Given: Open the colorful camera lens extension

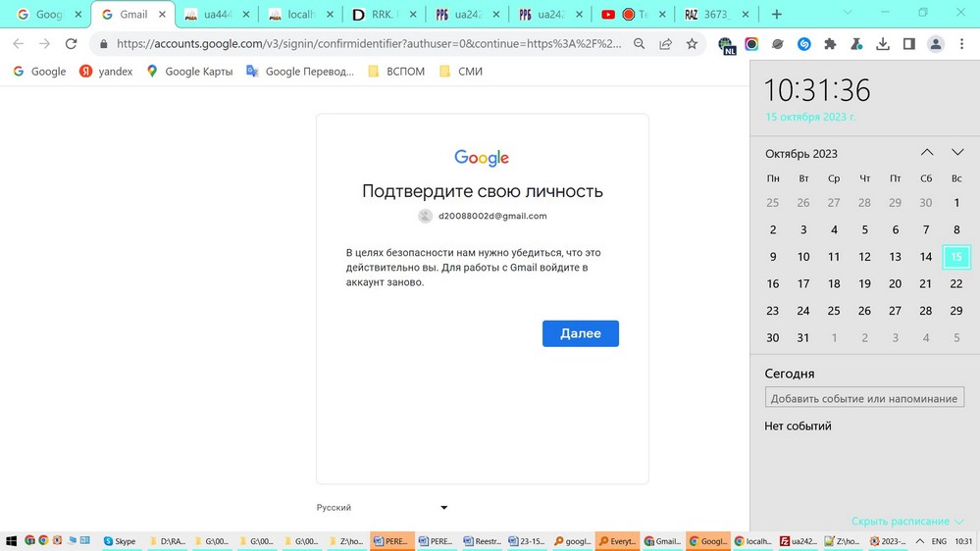Looking at the screenshot, I should pos(751,44).
